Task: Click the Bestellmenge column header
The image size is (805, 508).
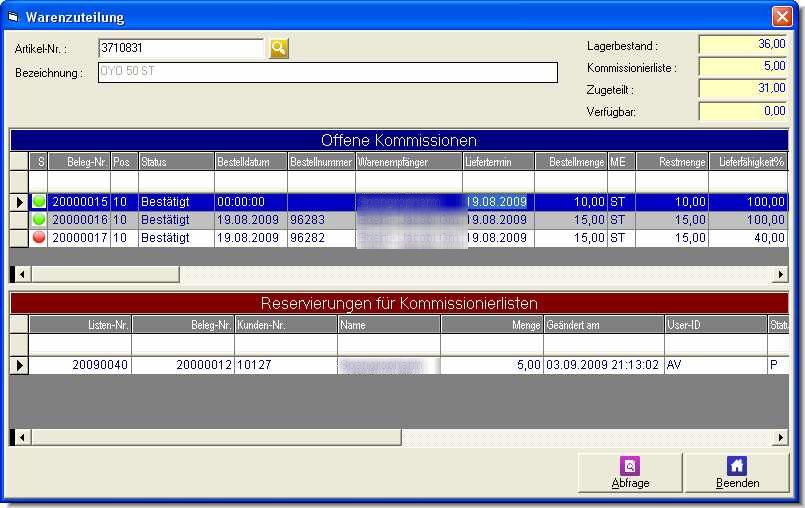Action: [571, 162]
